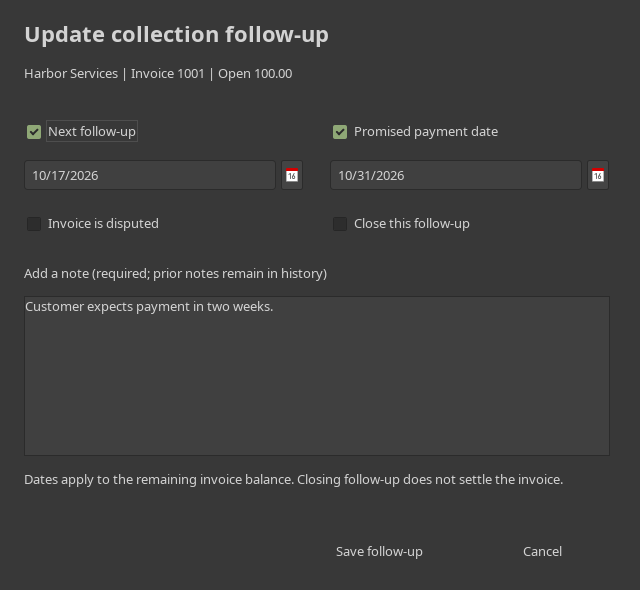This screenshot has height=590, width=640.
Task: Enable the Close this follow-up checkbox
Action: pos(340,224)
